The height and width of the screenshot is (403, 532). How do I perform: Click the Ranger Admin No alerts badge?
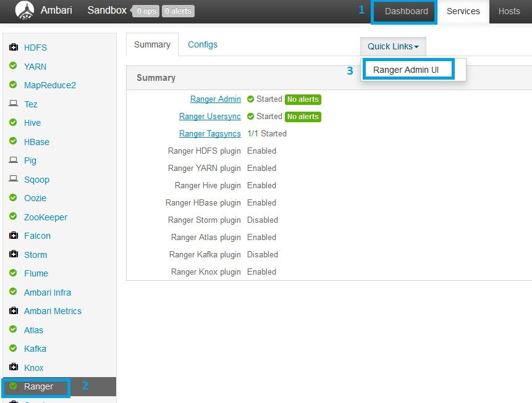coord(303,99)
